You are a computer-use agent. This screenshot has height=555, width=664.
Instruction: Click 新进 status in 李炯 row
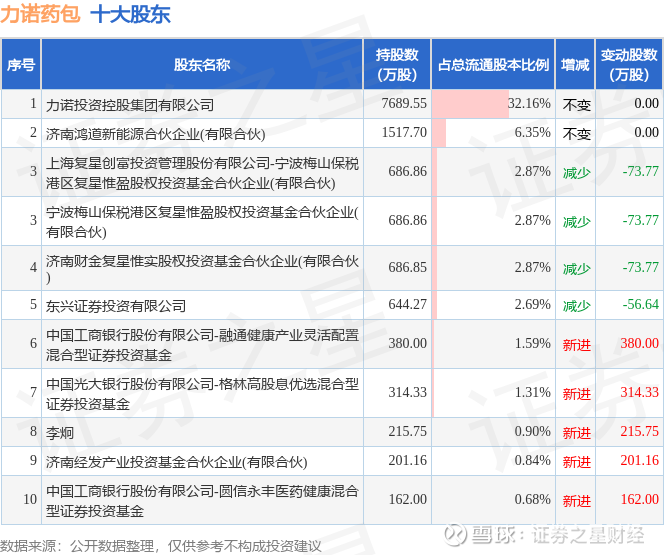coord(576,433)
